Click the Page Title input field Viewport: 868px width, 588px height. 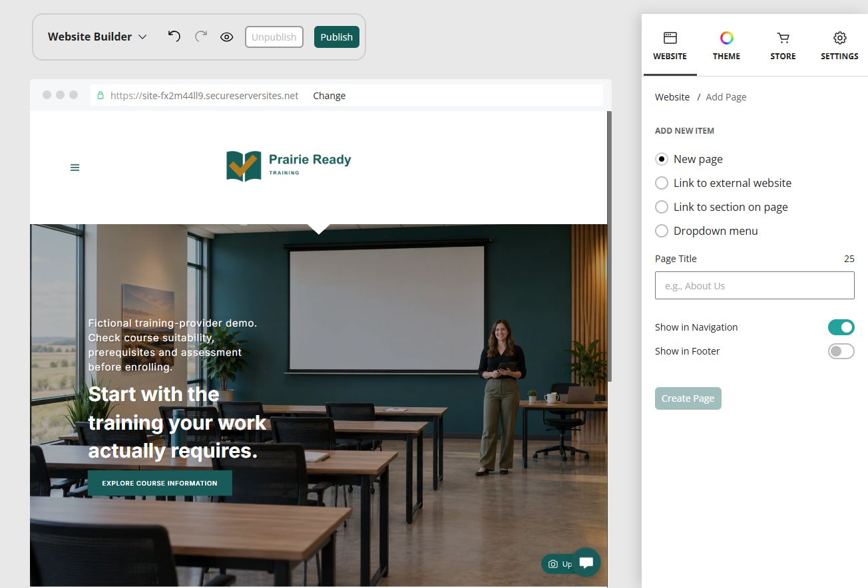[755, 285]
